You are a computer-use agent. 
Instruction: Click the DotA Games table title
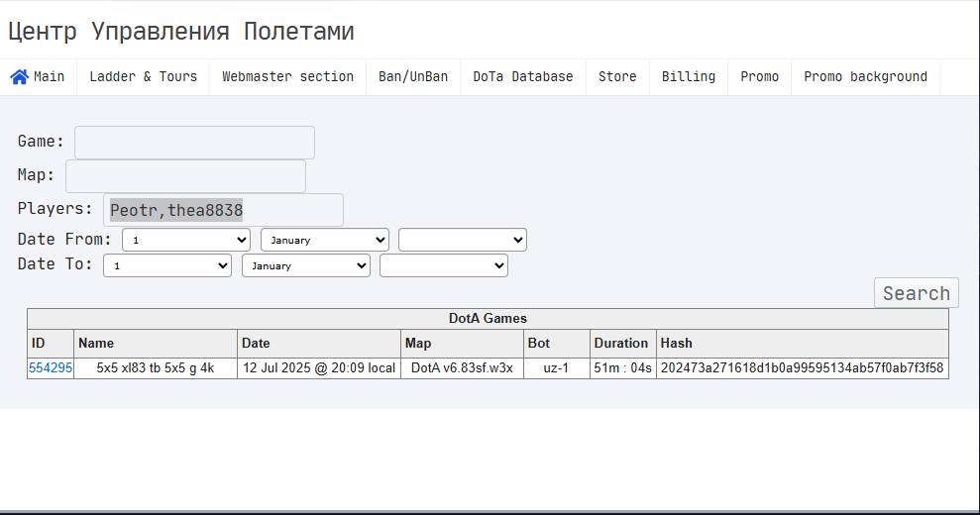pyautogui.click(x=488, y=319)
